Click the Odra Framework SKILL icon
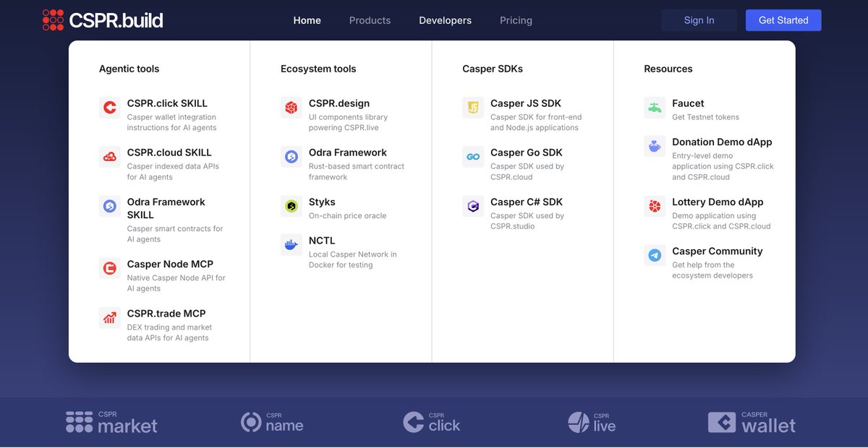Viewport: 868px width, 448px height. tap(110, 206)
